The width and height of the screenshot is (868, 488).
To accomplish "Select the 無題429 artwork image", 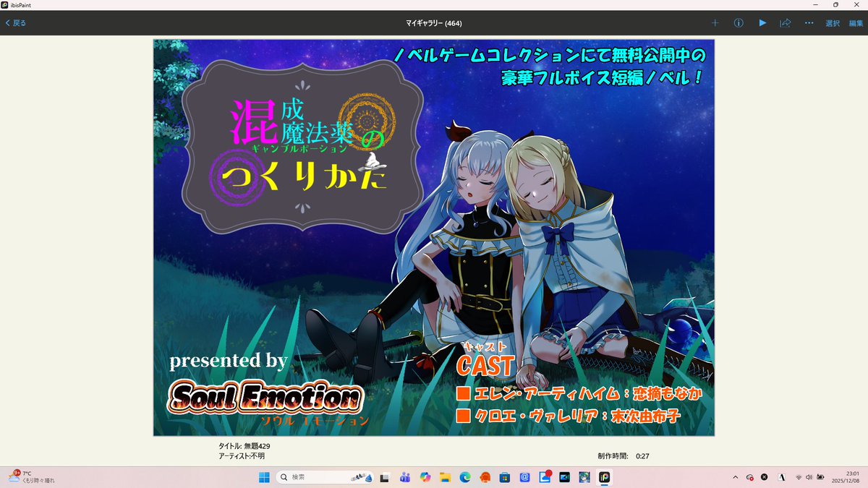I will coord(432,236).
